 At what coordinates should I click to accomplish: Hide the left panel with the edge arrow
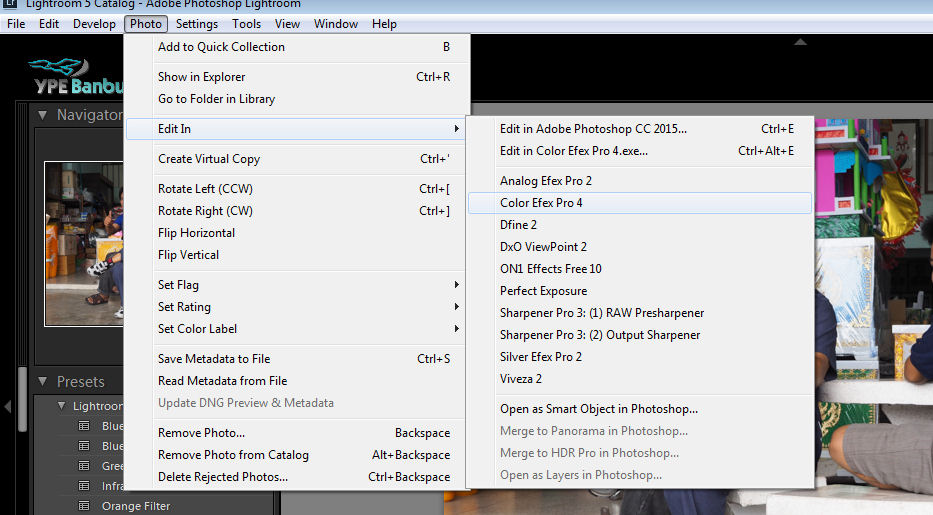pos(8,407)
